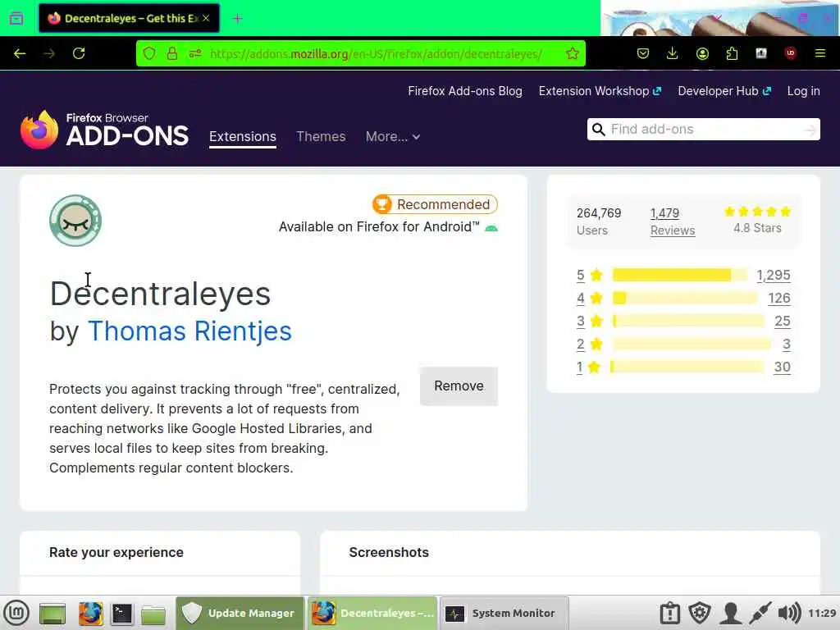
Task: Click Log in
Action: (x=804, y=91)
